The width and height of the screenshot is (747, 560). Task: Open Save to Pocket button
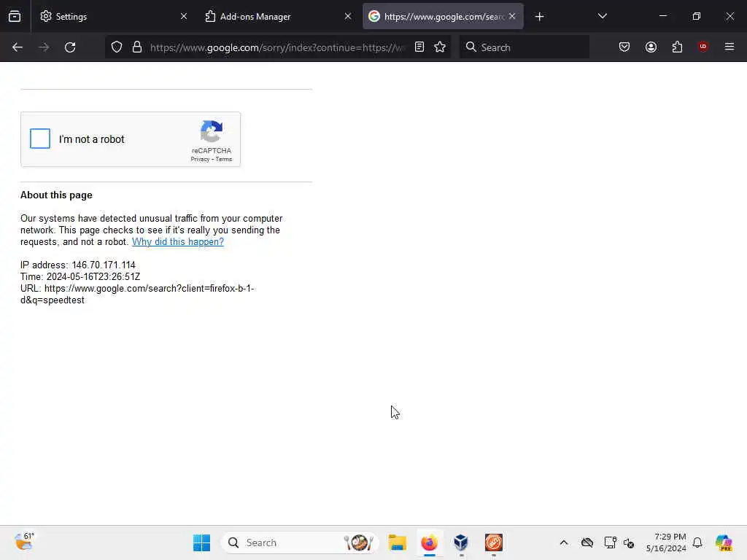(624, 47)
